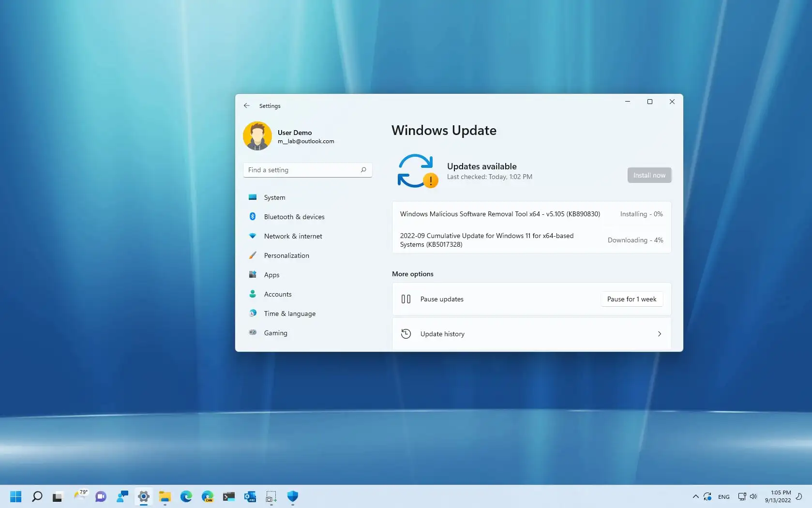Image resolution: width=812 pixels, height=508 pixels.
Task: Open Personalization settings
Action: (307, 255)
